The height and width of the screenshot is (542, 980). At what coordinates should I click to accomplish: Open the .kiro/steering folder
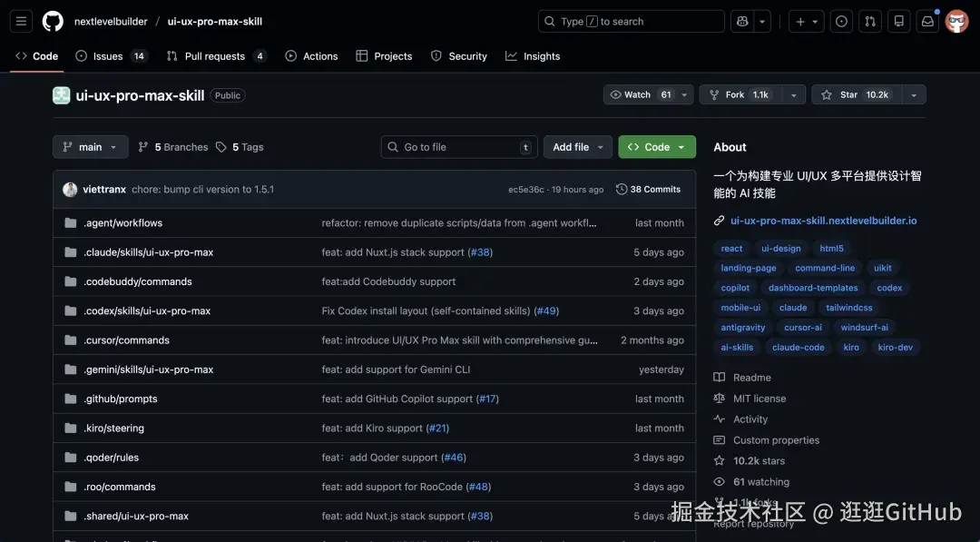pos(113,429)
